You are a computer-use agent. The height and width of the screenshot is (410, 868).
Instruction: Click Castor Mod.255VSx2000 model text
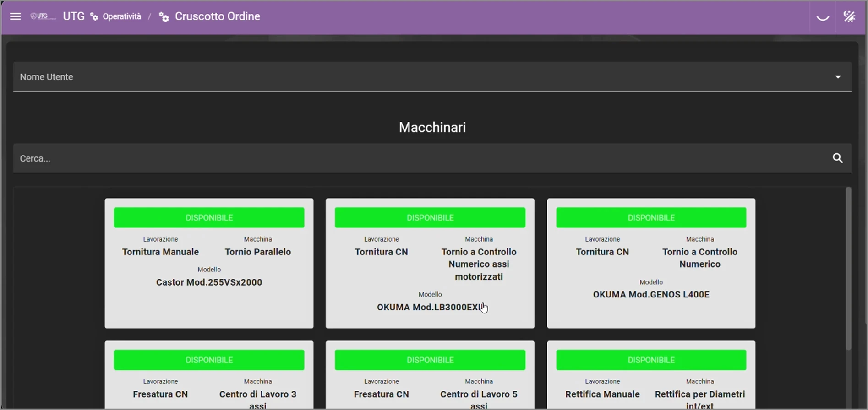(209, 282)
